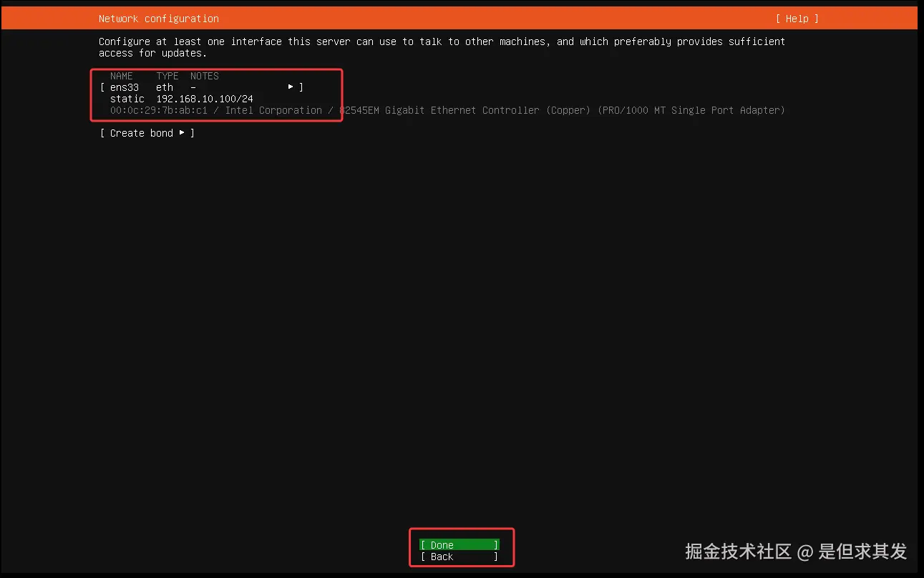Click the static IPv4 address 192.168.10.100/24
The image size is (924, 578).
(x=206, y=98)
